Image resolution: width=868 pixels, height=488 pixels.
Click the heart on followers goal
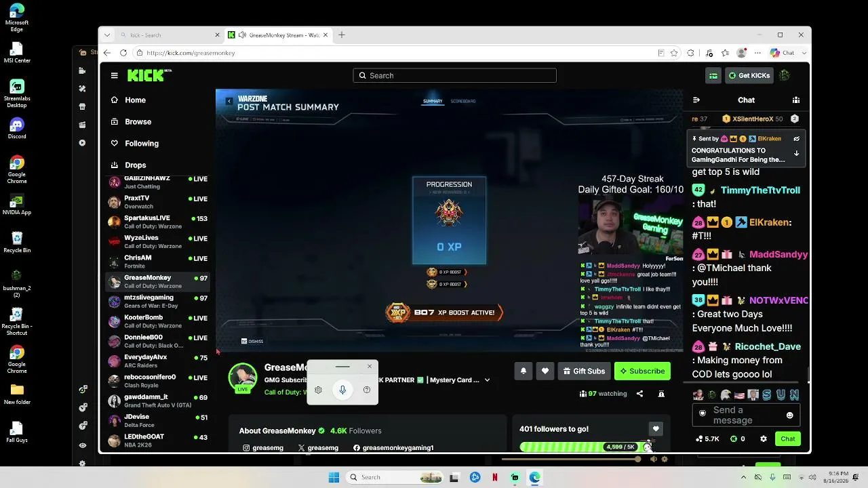pyautogui.click(x=655, y=429)
